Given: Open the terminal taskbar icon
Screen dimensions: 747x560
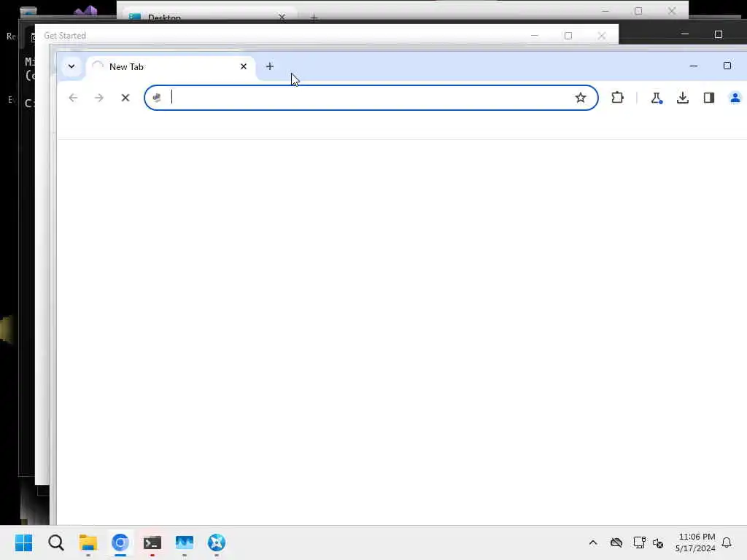Looking at the screenshot, I should pyautogui.click(x=152, y=542).
